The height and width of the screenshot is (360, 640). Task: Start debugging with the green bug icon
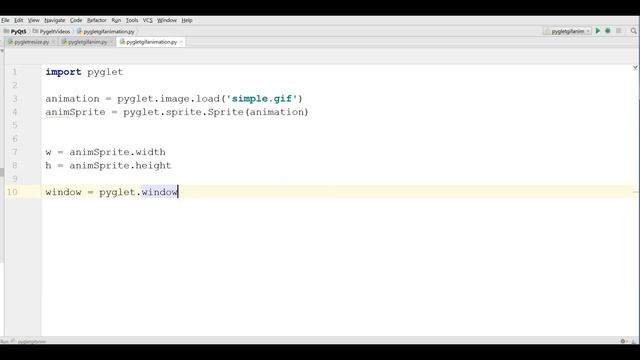click(608, 31)
